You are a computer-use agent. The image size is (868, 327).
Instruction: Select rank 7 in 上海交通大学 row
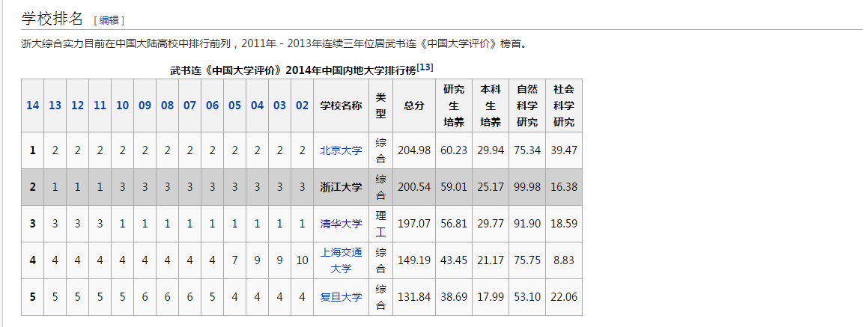pyautogui.click(x=234, y=260)
